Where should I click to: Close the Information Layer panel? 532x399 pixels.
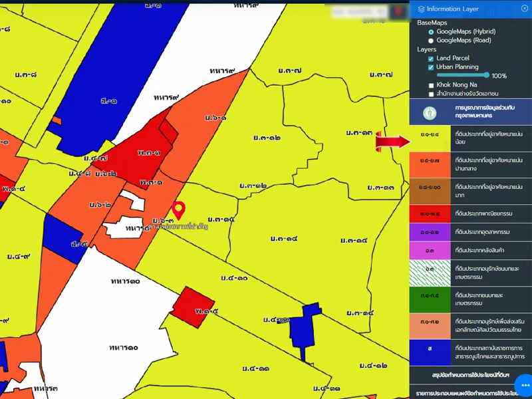click(x=525, y=9)
